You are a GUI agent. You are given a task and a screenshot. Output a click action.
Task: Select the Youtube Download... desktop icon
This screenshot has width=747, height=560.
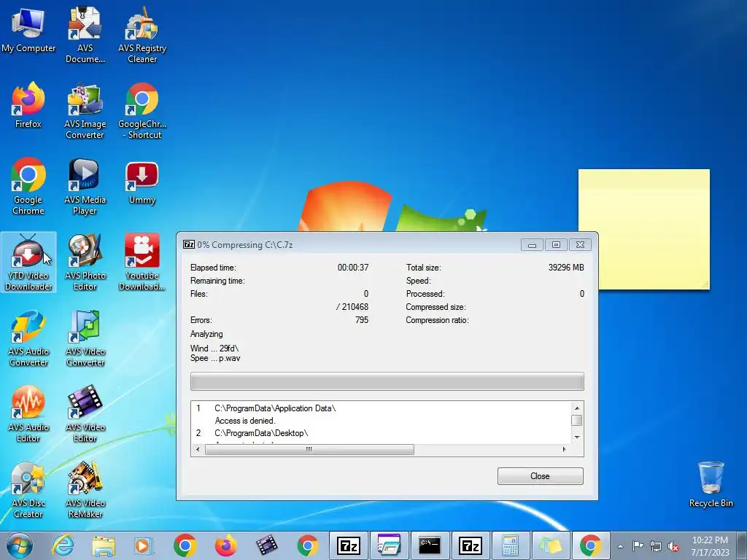(x=142, y=262)
